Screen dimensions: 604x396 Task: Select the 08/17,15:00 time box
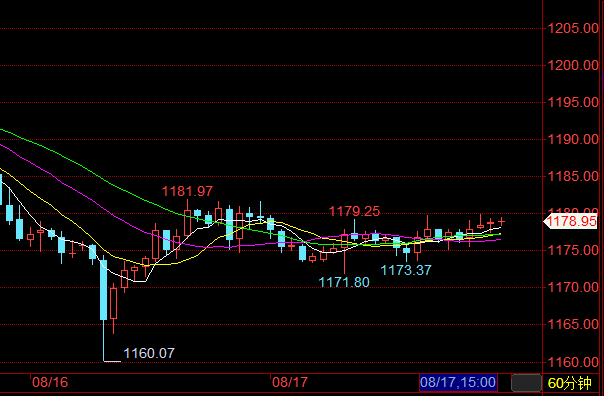tap(458, 382)
